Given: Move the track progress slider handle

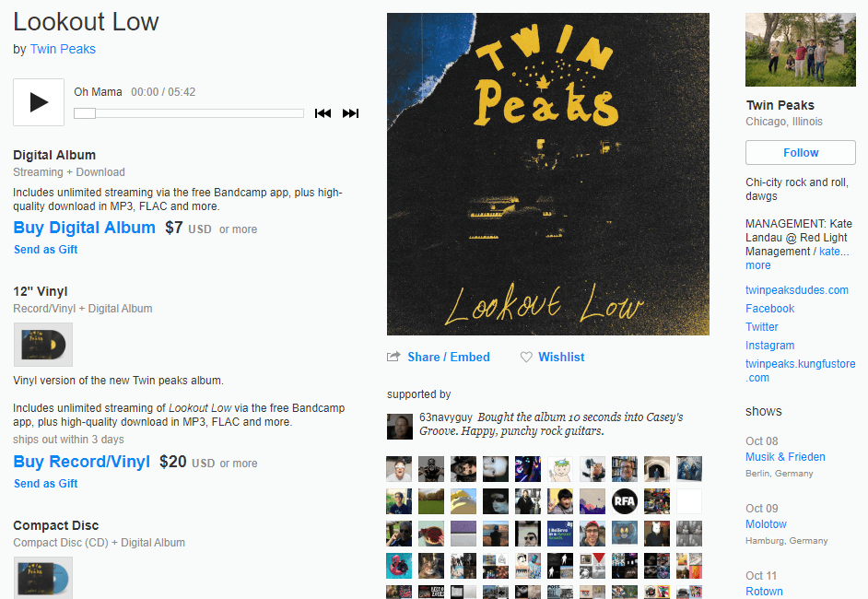Looking at the screenshot, I should coord(85,113).
